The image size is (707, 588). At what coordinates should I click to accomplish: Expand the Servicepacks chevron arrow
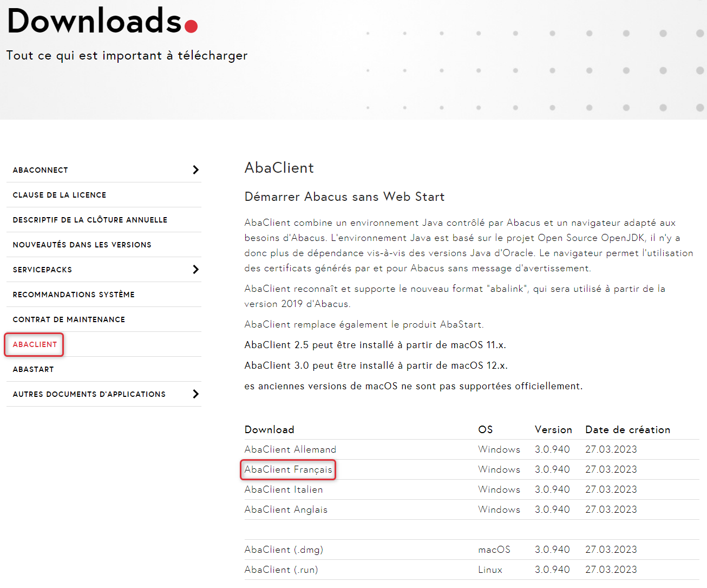(196, 270)
